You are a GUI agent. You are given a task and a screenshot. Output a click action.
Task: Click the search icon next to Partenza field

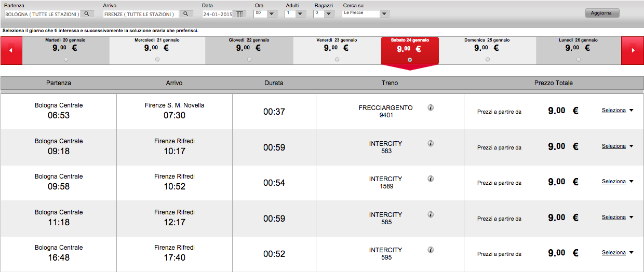(x=88, y=14)
